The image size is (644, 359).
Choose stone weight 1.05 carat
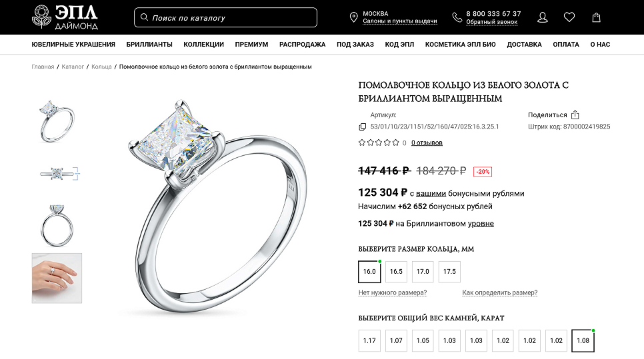tap(423, 340)
